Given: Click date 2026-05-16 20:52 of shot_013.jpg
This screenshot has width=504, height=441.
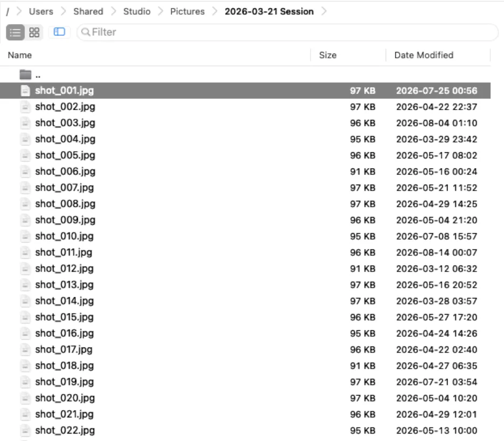Looking at the screenshot, I should (437, 285).
